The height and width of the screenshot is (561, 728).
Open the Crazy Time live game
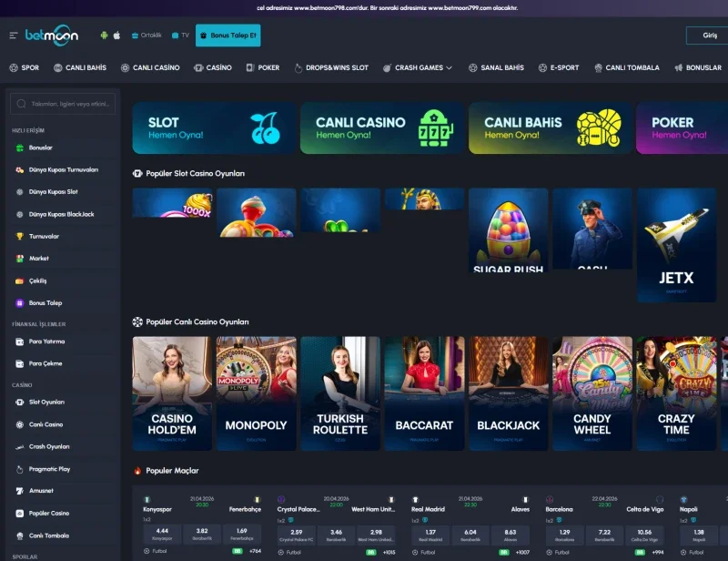(676, 393)
